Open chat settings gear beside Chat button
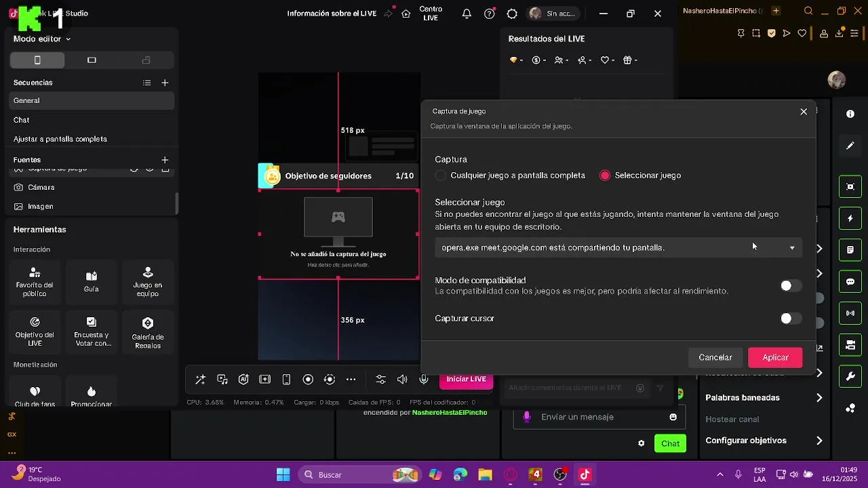The width and height of the screenshot is (868, 488). (641, 444)
